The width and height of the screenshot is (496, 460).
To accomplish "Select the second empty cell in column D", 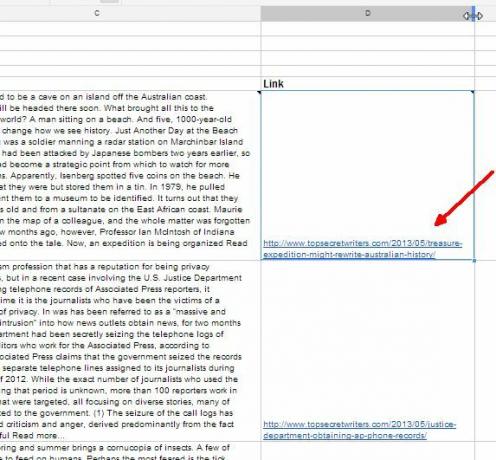I will [x=368, y=43].
